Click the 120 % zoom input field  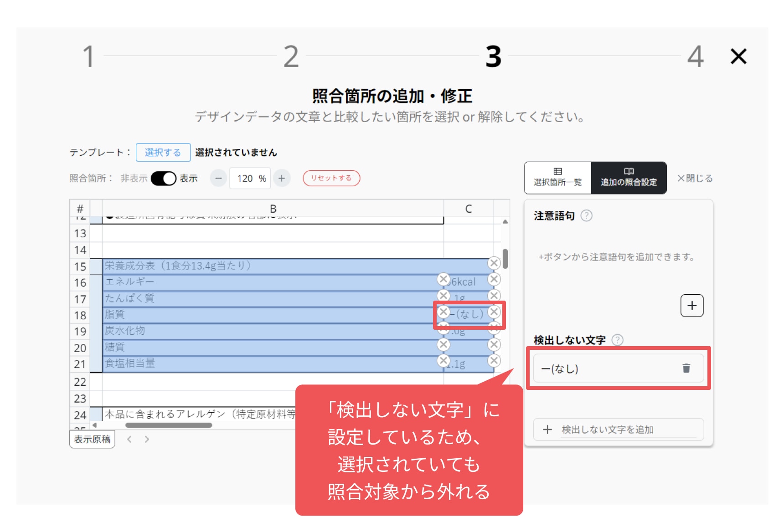pyautogui.click(x=250, y=178)
